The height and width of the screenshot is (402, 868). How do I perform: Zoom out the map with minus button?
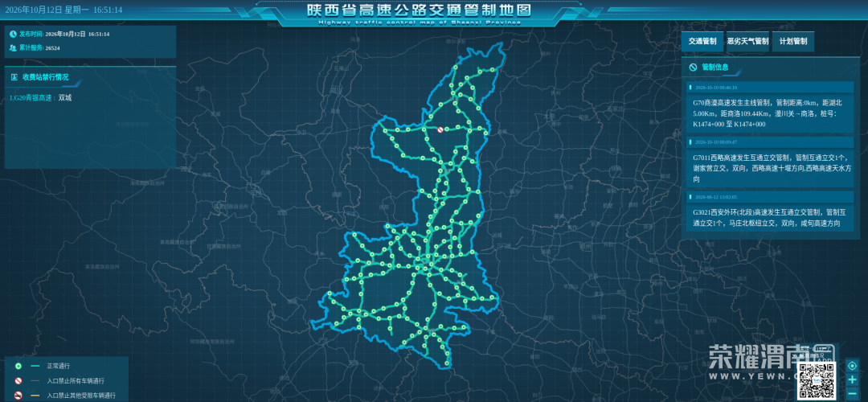tap(852, 394)
